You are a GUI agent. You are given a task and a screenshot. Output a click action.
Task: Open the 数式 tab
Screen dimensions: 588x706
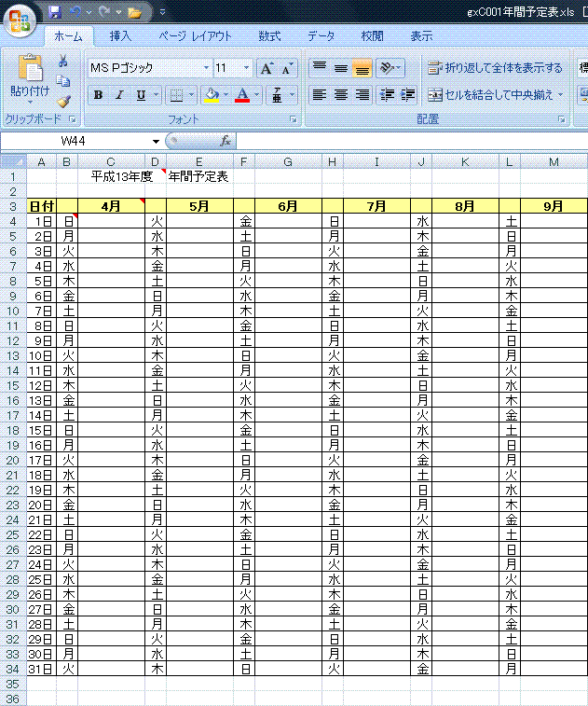tap(269, 36)
